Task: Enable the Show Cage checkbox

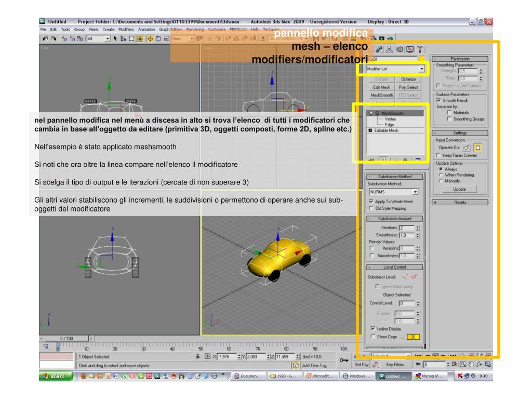Action: point(373,337)
